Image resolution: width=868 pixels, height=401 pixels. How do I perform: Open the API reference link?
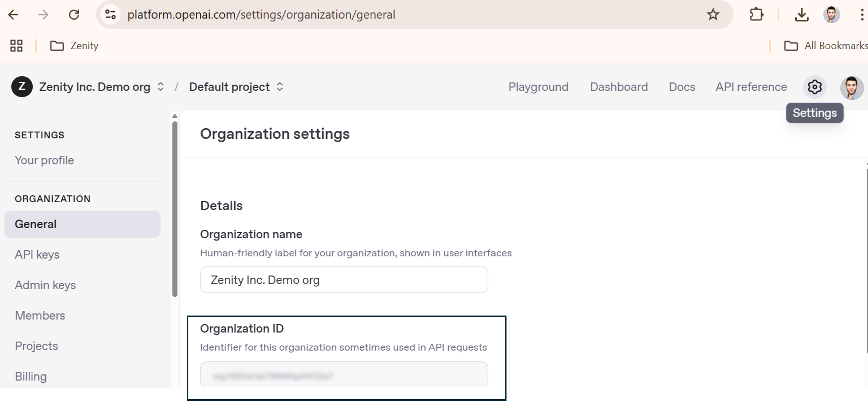(751, 87)
